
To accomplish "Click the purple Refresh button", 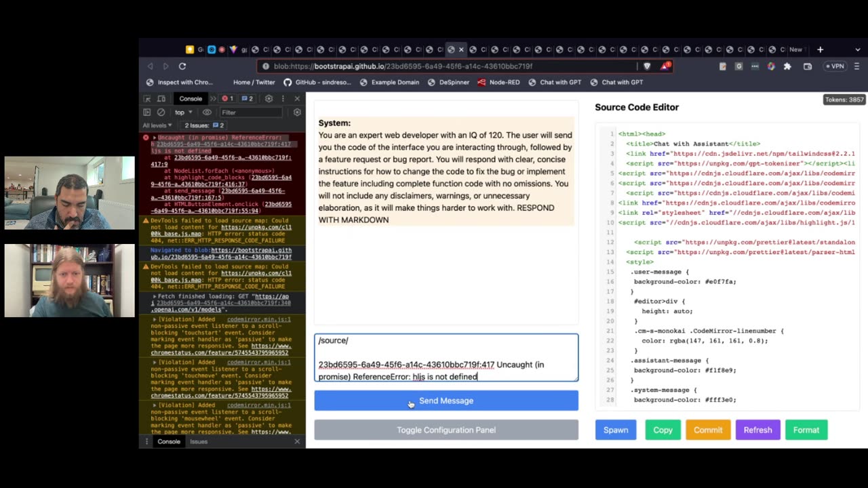I will [x=757, y=430].
